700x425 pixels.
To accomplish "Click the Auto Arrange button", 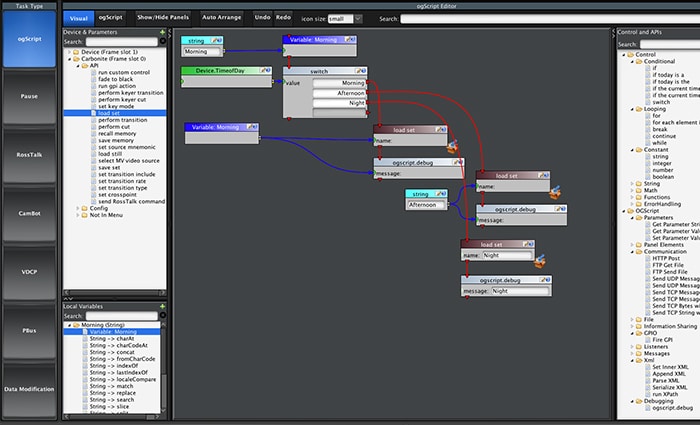I will (x=221, y=17).
